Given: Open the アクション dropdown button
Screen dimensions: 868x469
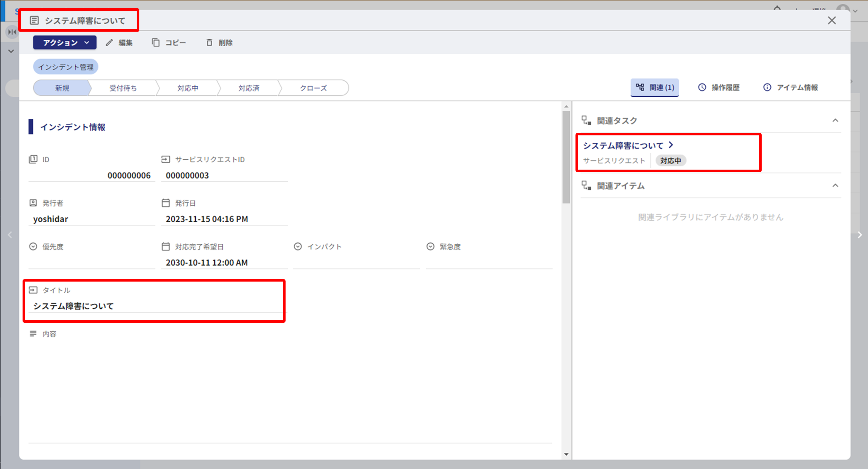Looking at the screenshot, I should [x=65, y=43].
